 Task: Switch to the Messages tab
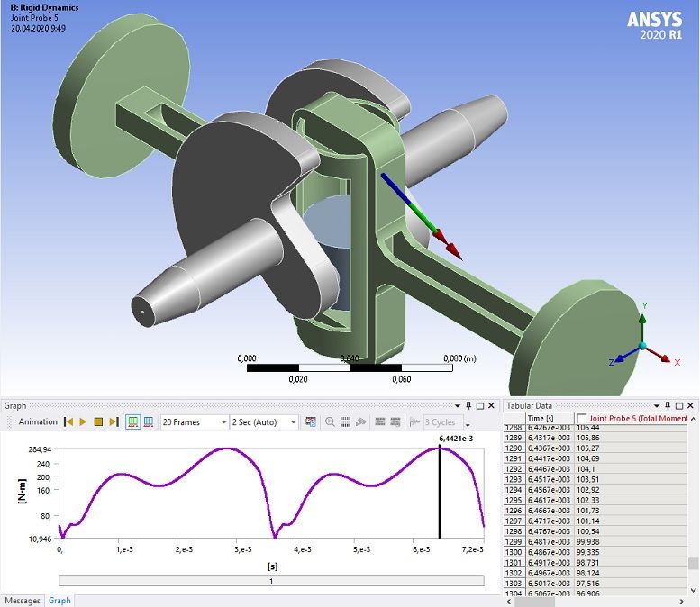pyautogui.click(x=22, y=601)
